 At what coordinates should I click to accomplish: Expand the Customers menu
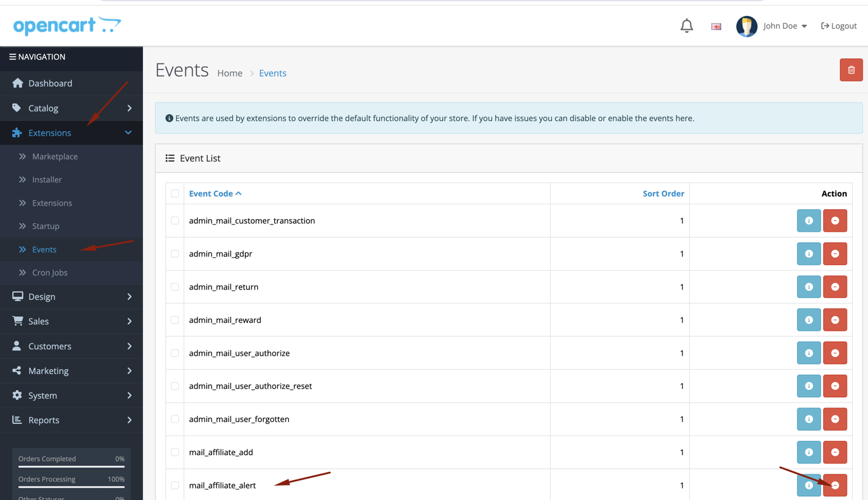pos(71,346)
